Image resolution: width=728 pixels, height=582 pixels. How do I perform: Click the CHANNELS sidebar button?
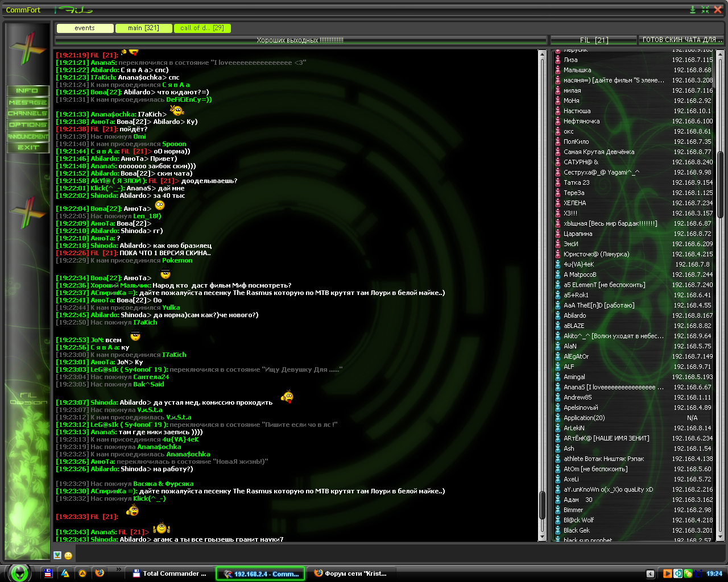pyautogui.click(x=27, y=113)
